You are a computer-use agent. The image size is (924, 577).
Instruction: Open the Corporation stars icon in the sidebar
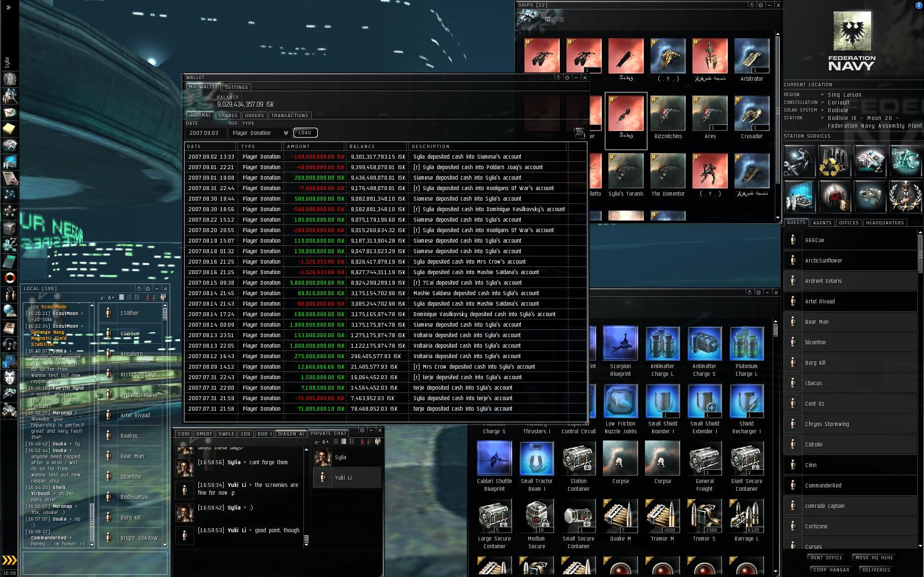pos(9,211)
